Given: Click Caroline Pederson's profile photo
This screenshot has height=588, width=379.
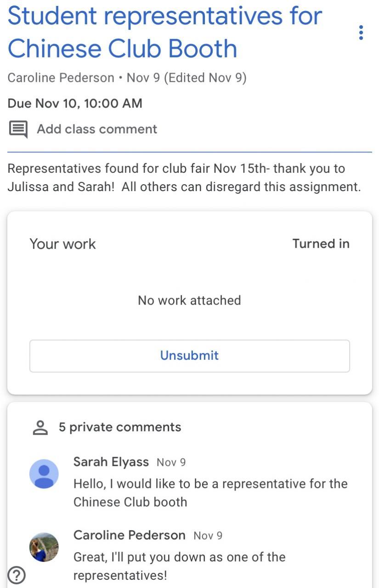Looking at the screenshot, I should tap(44, 547).
